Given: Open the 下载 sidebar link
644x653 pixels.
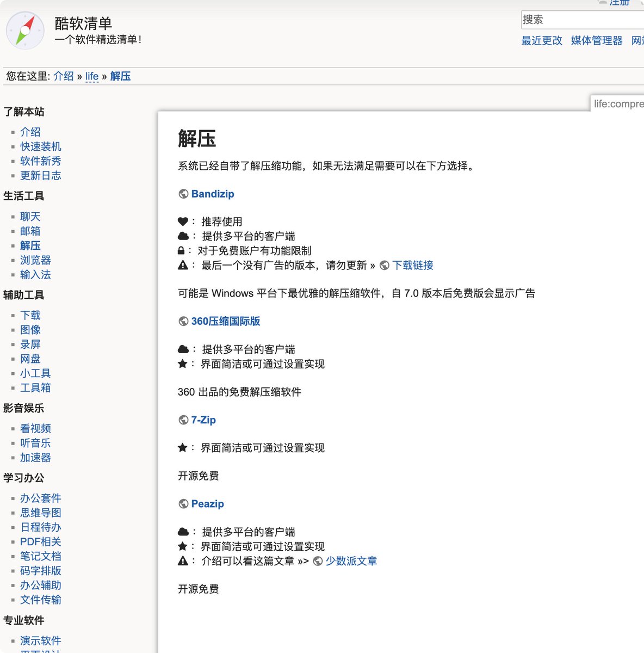Looking at the screenshot, I should coord(30,316).
